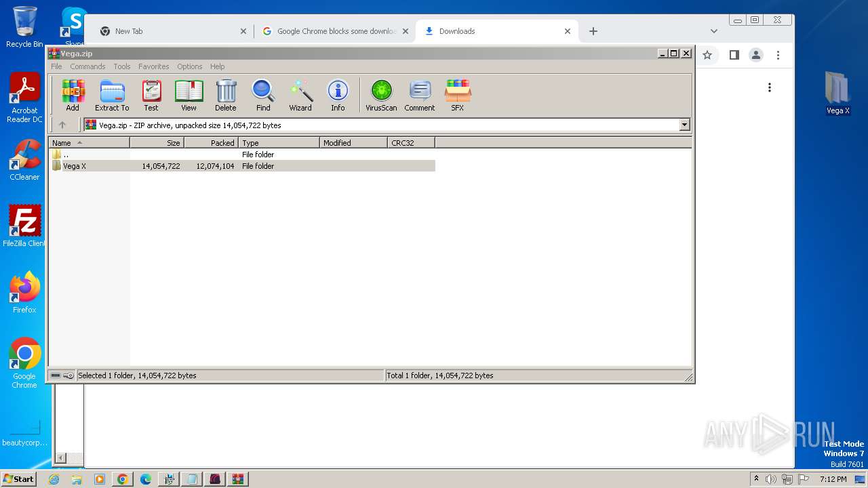Toggle the Chrome side panel icon

[734, 55]
